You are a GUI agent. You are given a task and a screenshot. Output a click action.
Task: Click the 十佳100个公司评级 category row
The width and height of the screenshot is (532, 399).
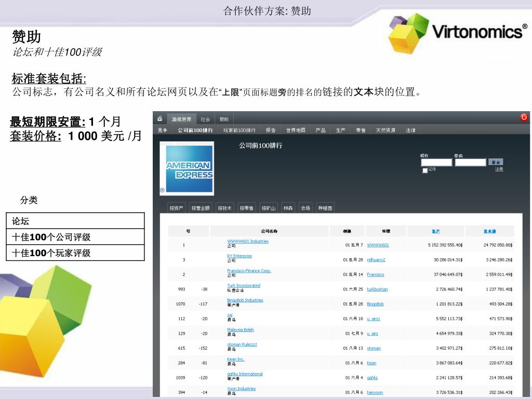tap(75, 237)
